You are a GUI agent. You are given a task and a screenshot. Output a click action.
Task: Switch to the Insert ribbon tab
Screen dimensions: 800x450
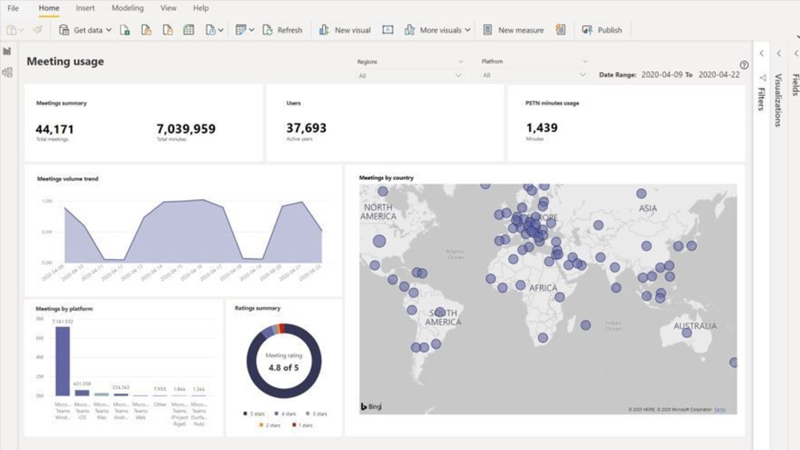click(85, 8)
